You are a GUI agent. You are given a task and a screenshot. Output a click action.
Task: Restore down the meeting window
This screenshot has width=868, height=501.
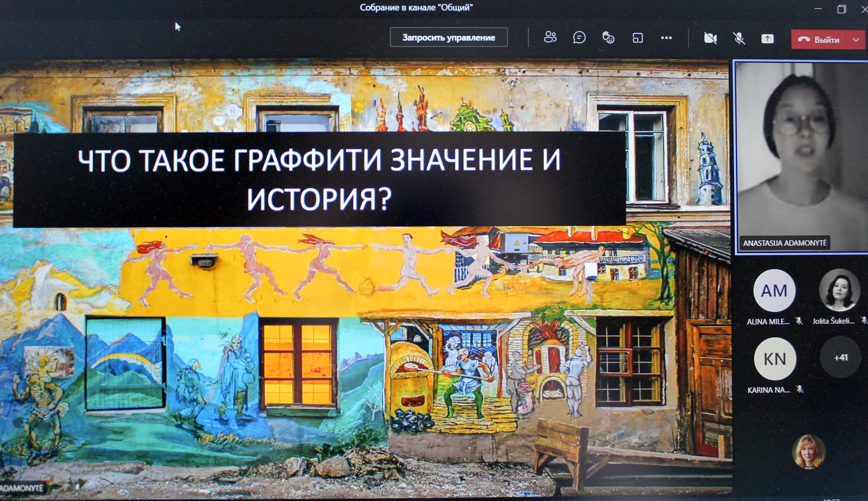coord(841,9)
